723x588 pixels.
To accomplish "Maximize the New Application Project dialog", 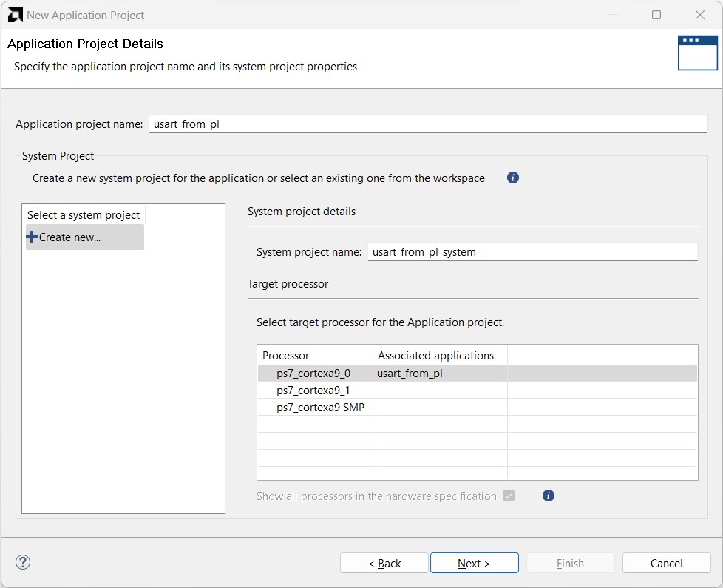I will [x=656, y=15].
